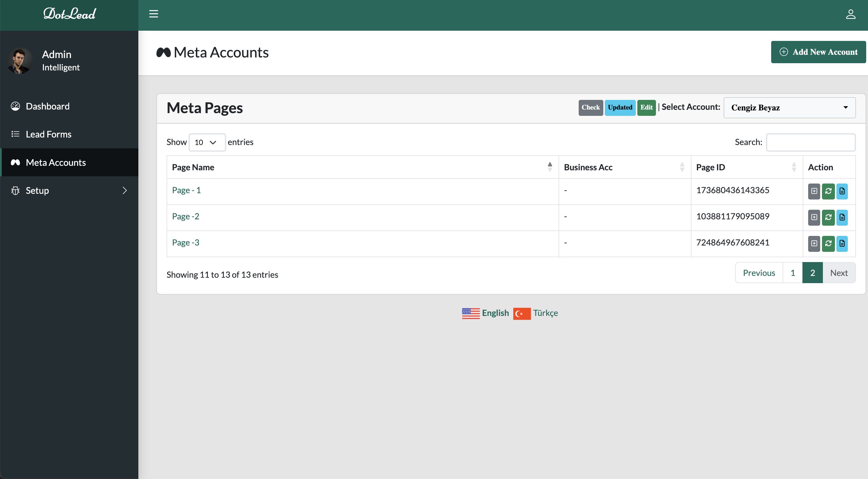This screenshot has width=868, height=479.
Task: Open Lead Forms from sidebar
Action: pos(48,134)
